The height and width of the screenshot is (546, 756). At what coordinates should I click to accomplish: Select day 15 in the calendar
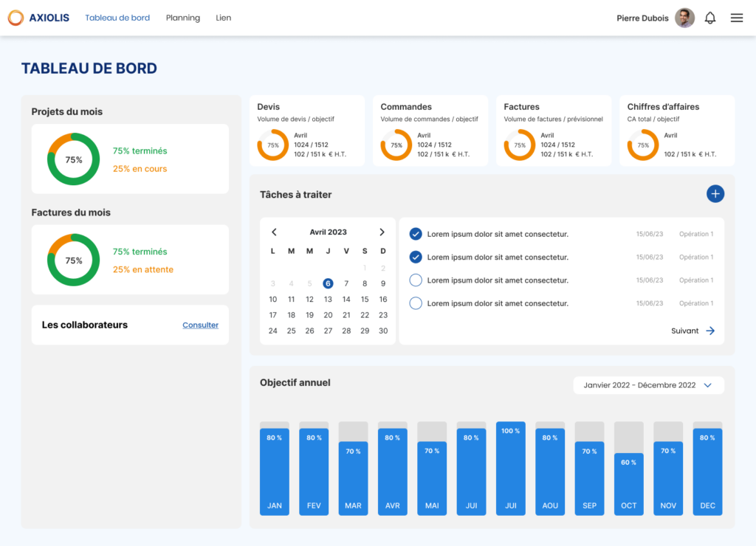365,300
